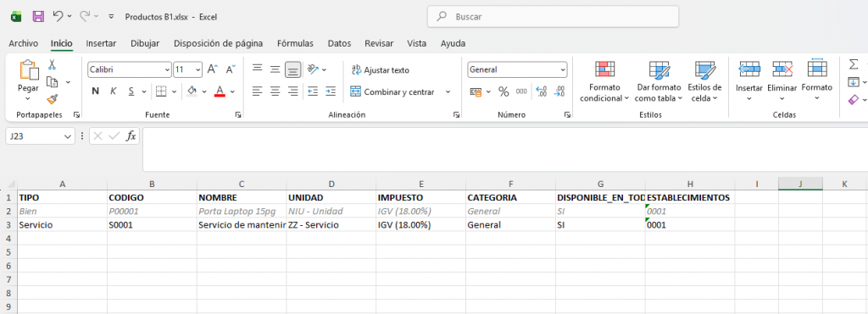Click the Clear eraser icon
The height and width of the screenshot is (314, 868).
click(854, 100)
